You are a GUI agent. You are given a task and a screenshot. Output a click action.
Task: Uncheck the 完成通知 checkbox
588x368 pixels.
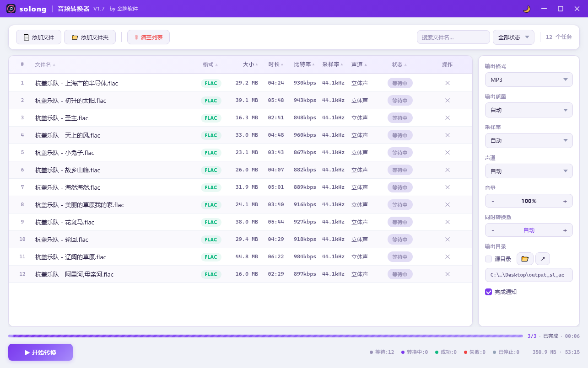point(488,292)
